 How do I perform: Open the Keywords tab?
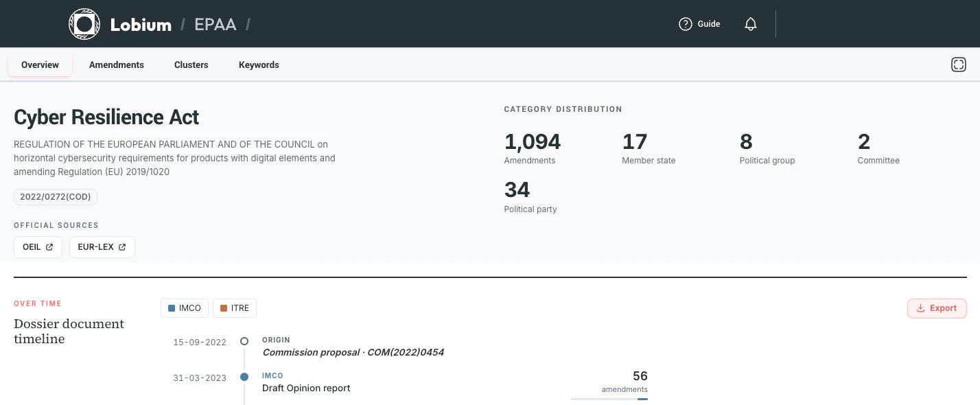click(259, 65)
